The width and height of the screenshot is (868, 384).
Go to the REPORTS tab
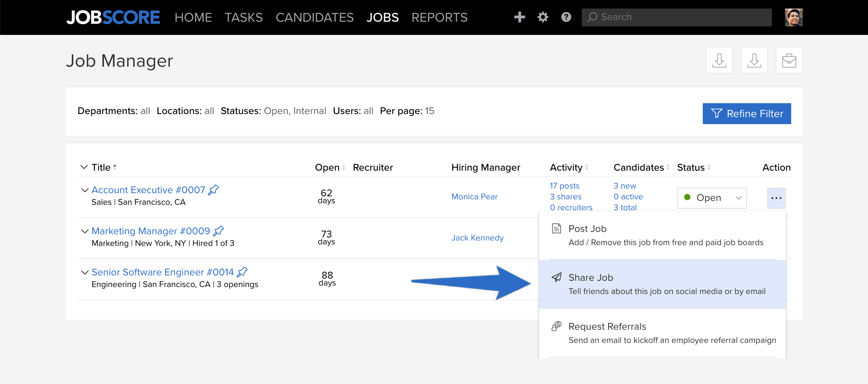pos(439,17)
